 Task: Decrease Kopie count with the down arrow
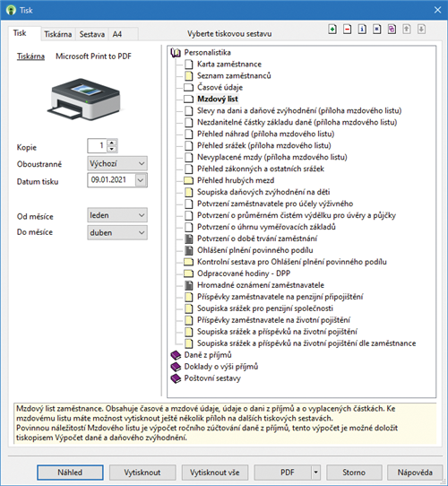point(112,149)
